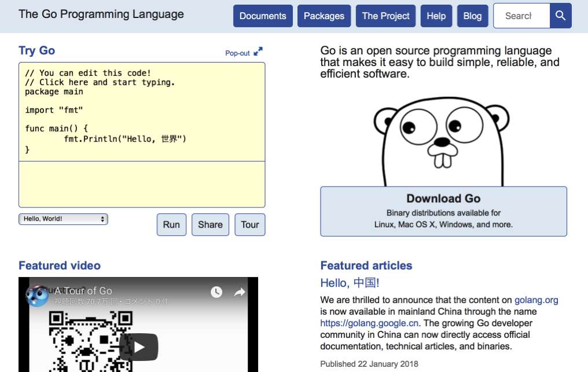Click the Watch Later clock icon on the video

coord(216,293)
